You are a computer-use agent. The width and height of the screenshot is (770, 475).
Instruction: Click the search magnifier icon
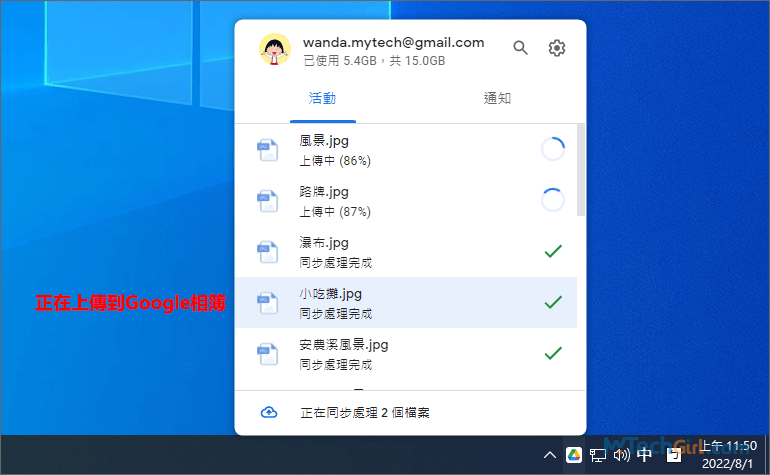click(520, 48)
